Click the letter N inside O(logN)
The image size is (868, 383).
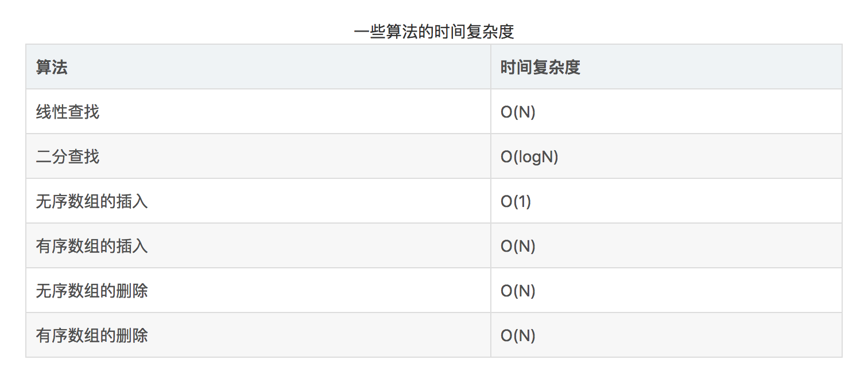(x=547, y=157)
